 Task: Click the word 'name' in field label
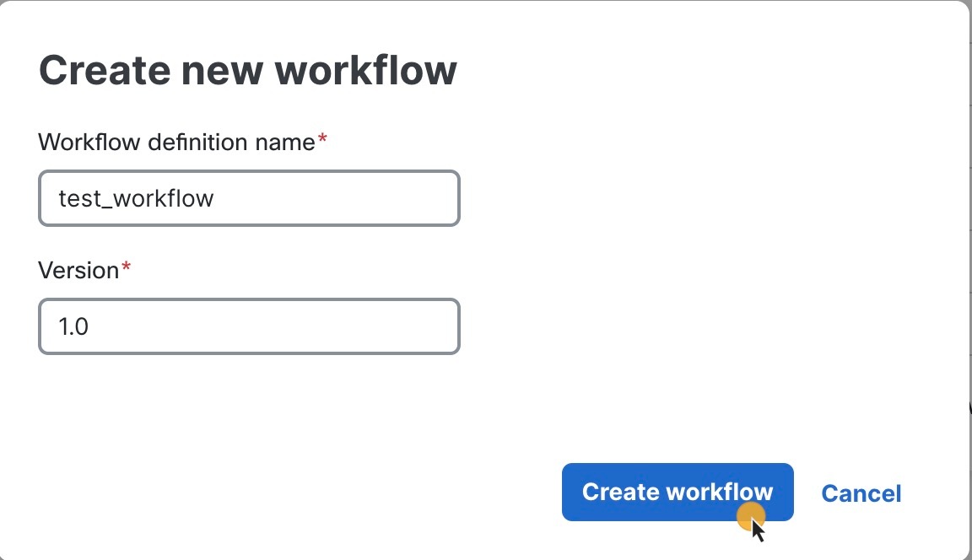[283, 143]
